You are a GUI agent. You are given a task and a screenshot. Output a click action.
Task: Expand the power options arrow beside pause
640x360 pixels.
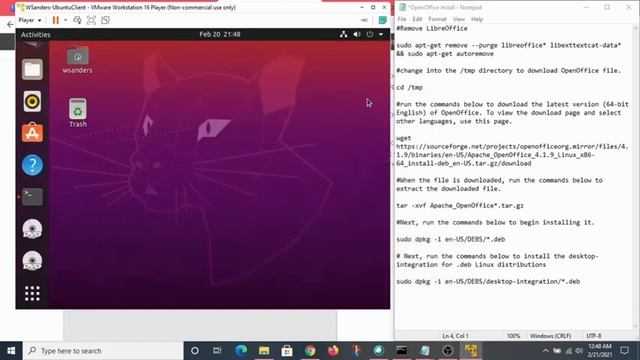(x=65, y=20)
